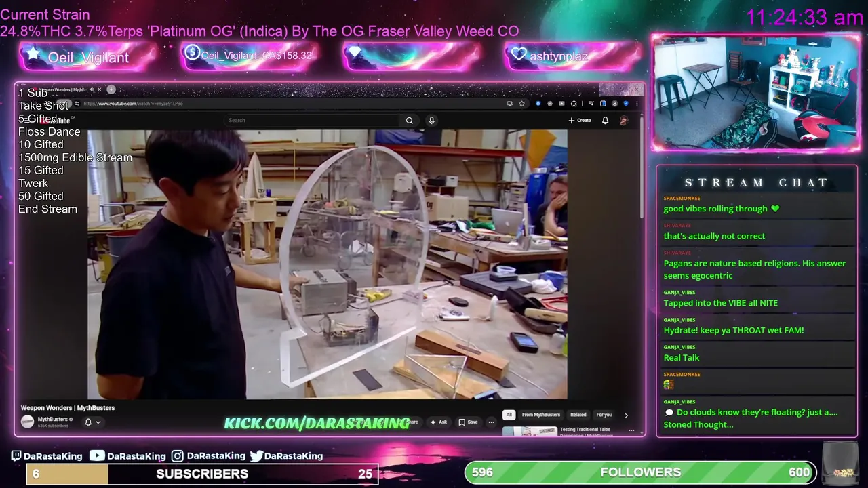Click the YouTube search magnifier button
This screenshot has height=488, width=868.
[x=409, y=121]
